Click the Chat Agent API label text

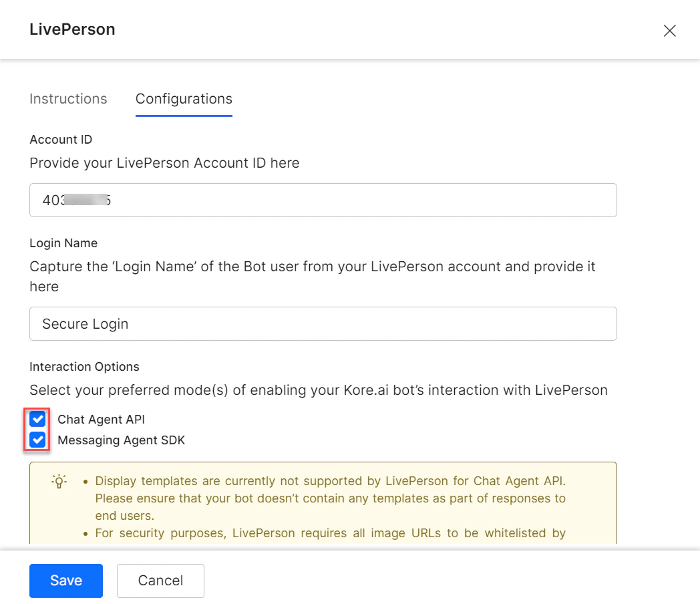(101, 419)
